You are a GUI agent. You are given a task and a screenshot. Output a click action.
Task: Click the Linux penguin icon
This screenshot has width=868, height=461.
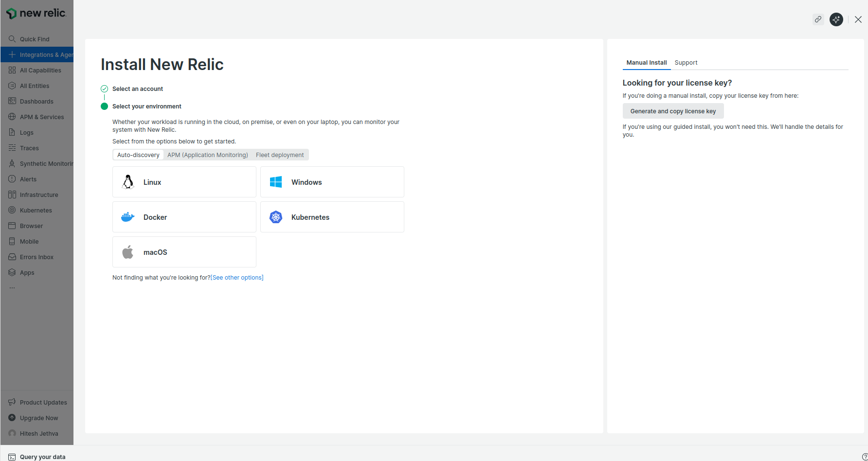click(128, 182)
